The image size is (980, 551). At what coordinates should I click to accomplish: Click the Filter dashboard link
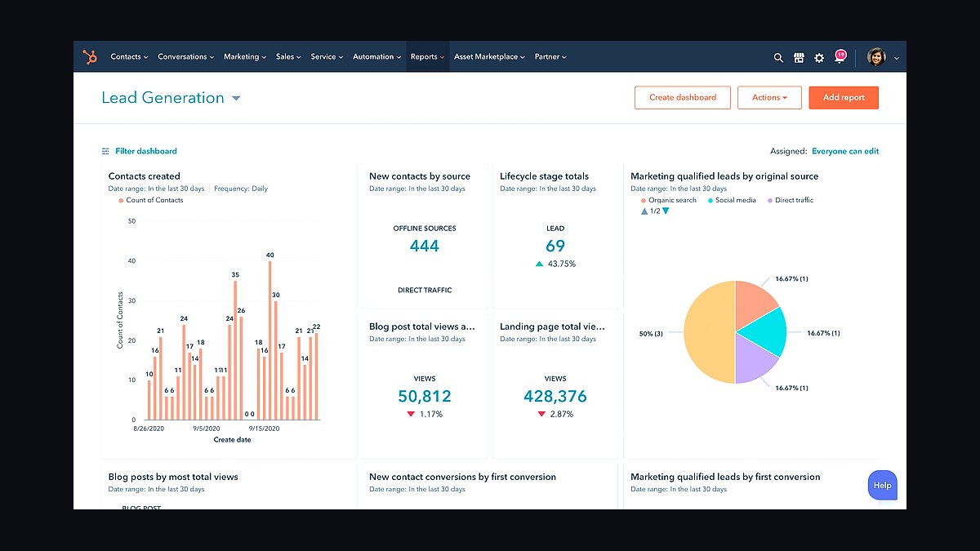[x=146, y=151]
